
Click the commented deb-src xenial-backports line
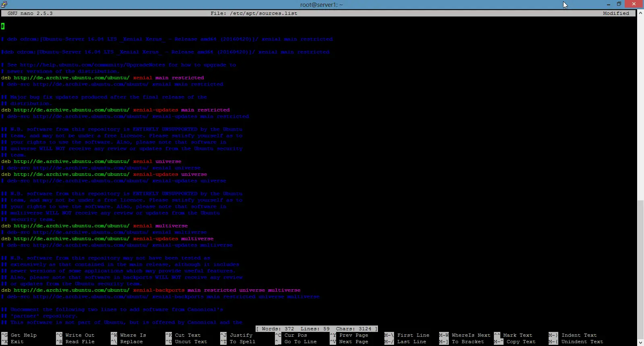click(161, 297)
